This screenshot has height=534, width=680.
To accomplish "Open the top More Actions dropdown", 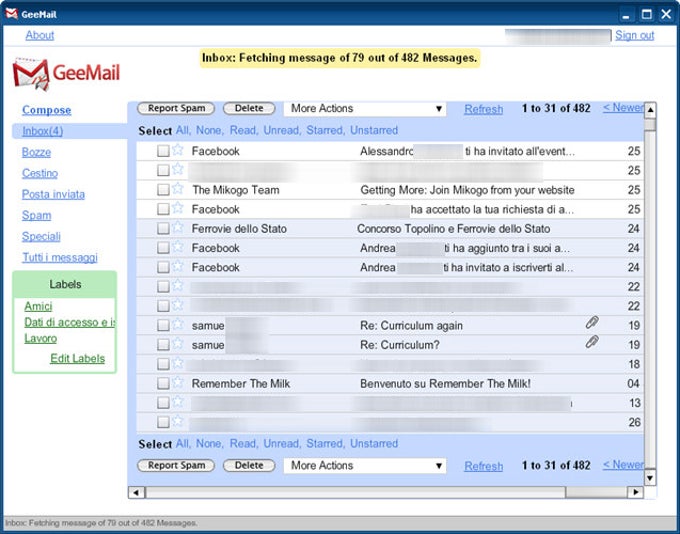I will tap(365, 108).
